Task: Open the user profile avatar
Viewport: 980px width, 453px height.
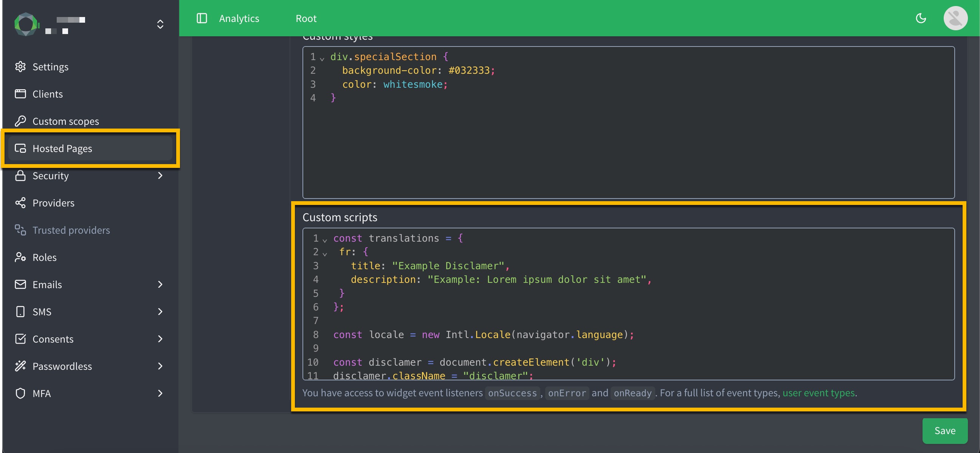Action: pos(955,17)
